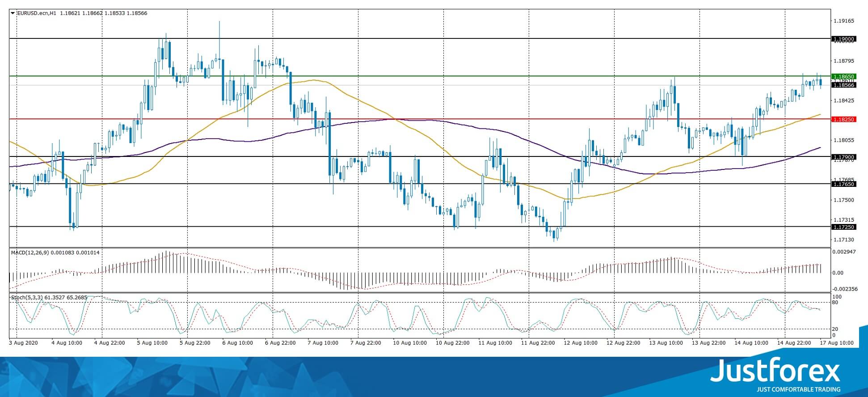The width and height of the screenshot is (868, 397).
Task: Click the small triangle before EURUSD.ecn,H1
Action: tap(13, 13)
